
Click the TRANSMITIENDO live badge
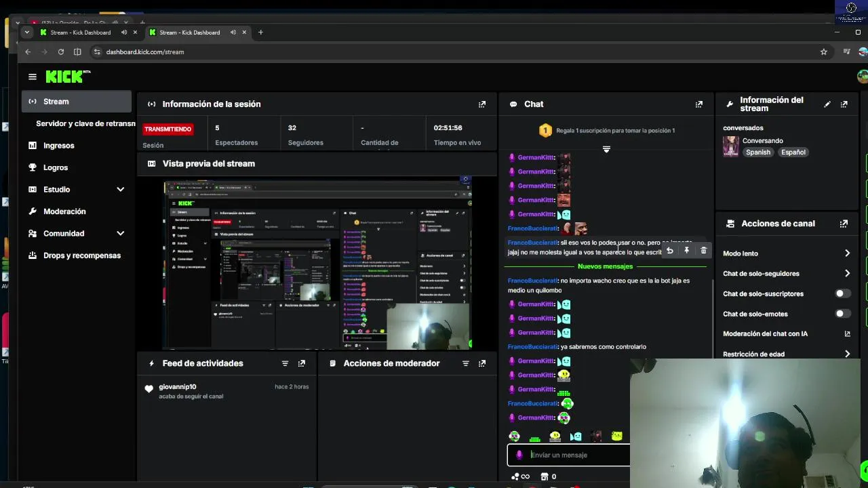click(167, 129)
